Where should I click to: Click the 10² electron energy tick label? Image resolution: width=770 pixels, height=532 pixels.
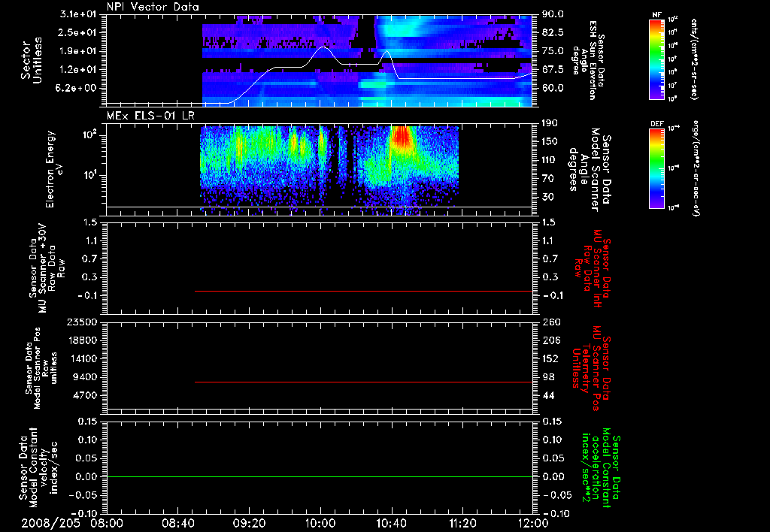click(89, 135)
